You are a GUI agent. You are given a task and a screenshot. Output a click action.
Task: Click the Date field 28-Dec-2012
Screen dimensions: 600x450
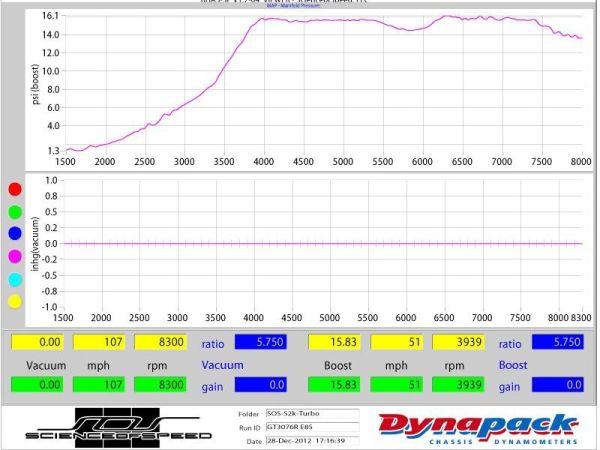(x=313, y=441)
